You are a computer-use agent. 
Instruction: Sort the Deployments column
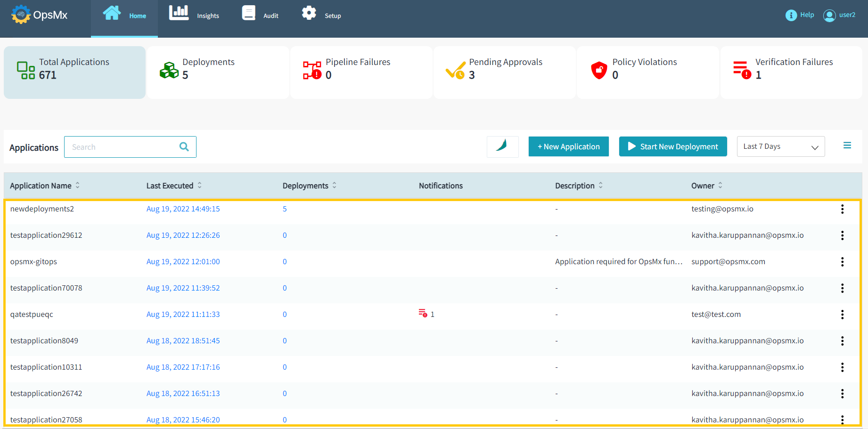(335, 186)
